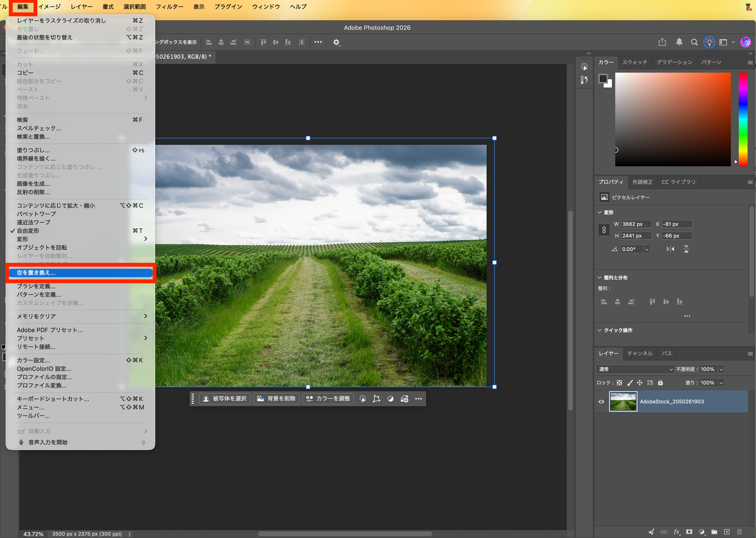Collapse the クイック操作 section
Image resolution: width=756 pixels, height=538 pixels.
pyautogui.click(x=600, y=330)
